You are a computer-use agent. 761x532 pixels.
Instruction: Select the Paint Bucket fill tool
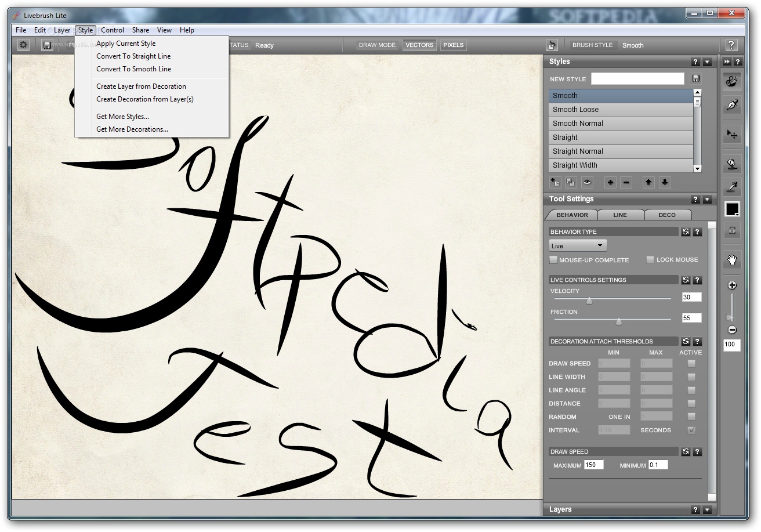[732, 164]
